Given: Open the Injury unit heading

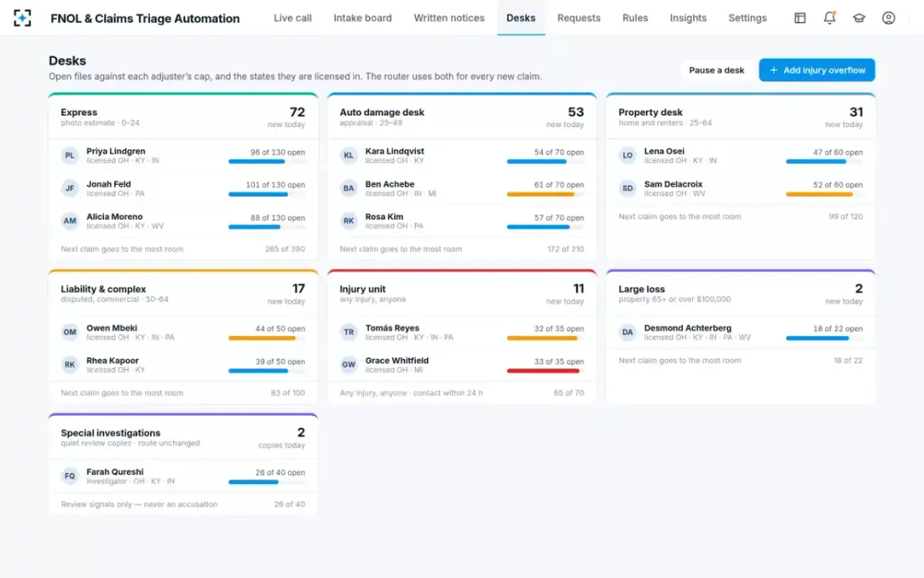Looking at the screenshot, I should (363, 289).
